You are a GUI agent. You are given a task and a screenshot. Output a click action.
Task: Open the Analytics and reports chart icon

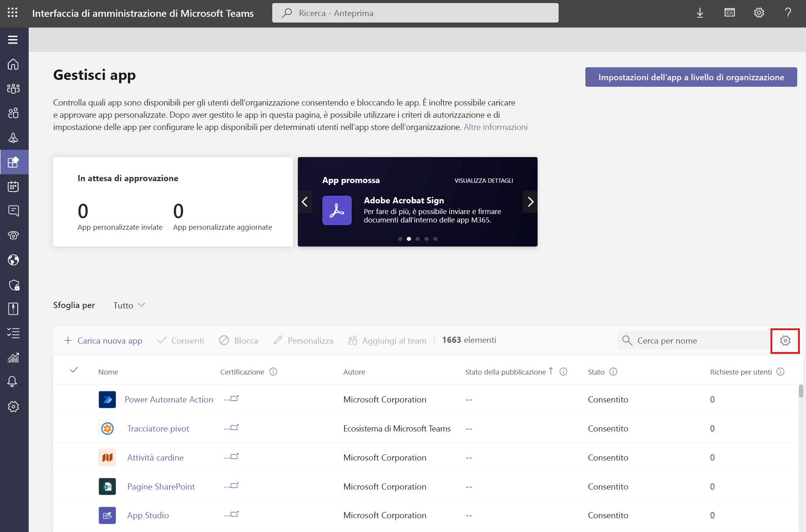click(13, 358)
